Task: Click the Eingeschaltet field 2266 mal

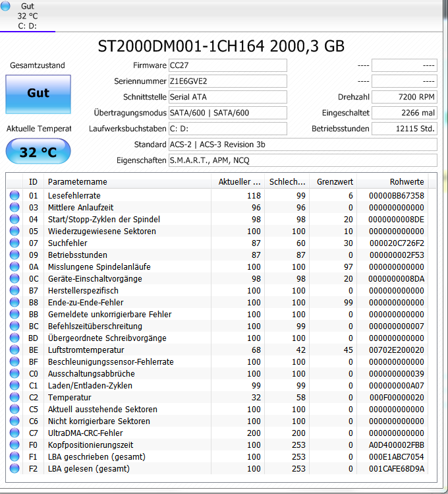Action: (x=405, y=113)
